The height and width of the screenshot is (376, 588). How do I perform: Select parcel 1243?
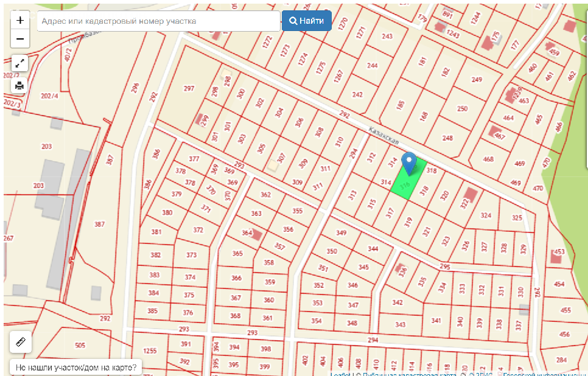[453, 33]
